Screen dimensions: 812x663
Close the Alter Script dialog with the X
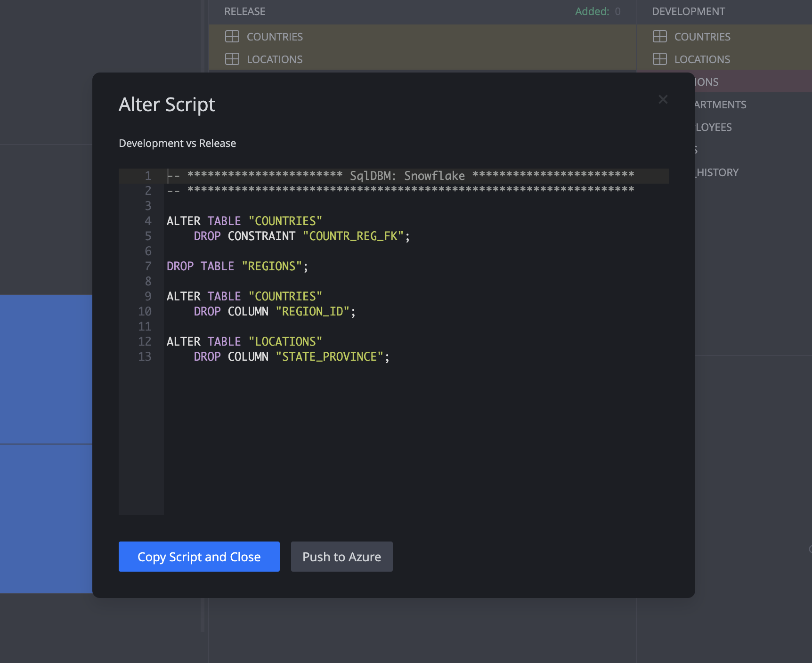[663, 99]
